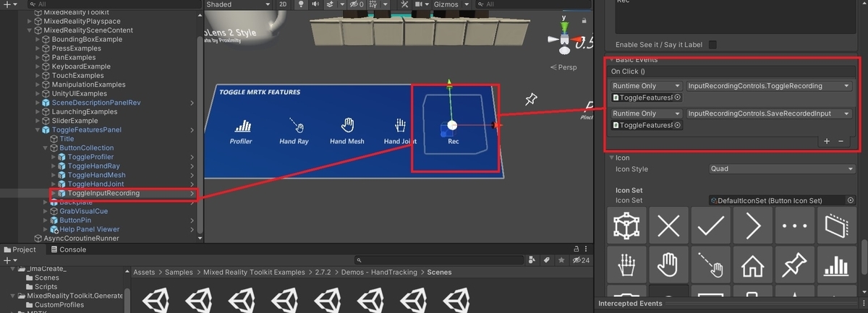Viewport: 868px width, 313px height.
Task: Click the Search by Label tag icon
Action: [x=548, y=260]
